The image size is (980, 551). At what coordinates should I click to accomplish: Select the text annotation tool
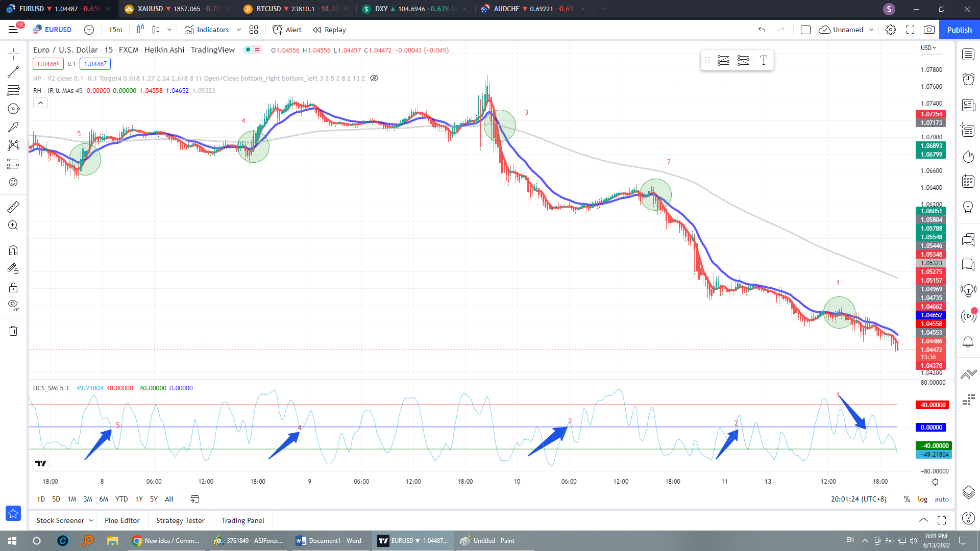click(13, 127)
